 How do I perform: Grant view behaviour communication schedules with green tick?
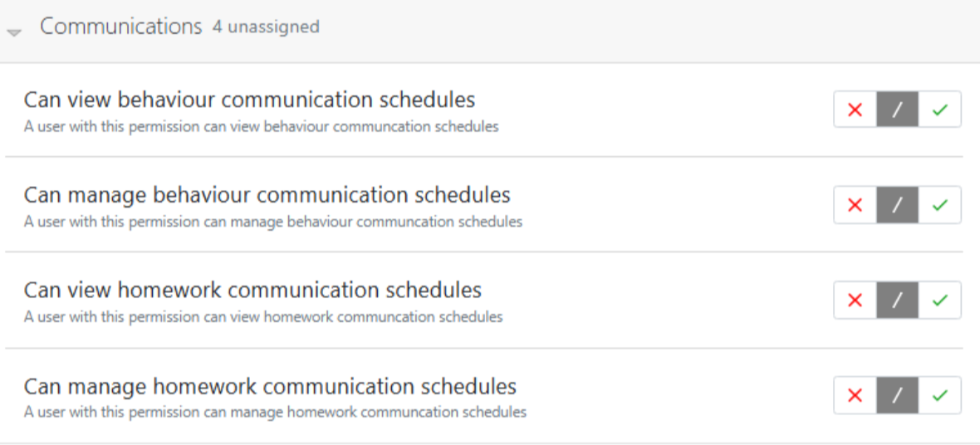coord(940,110)
